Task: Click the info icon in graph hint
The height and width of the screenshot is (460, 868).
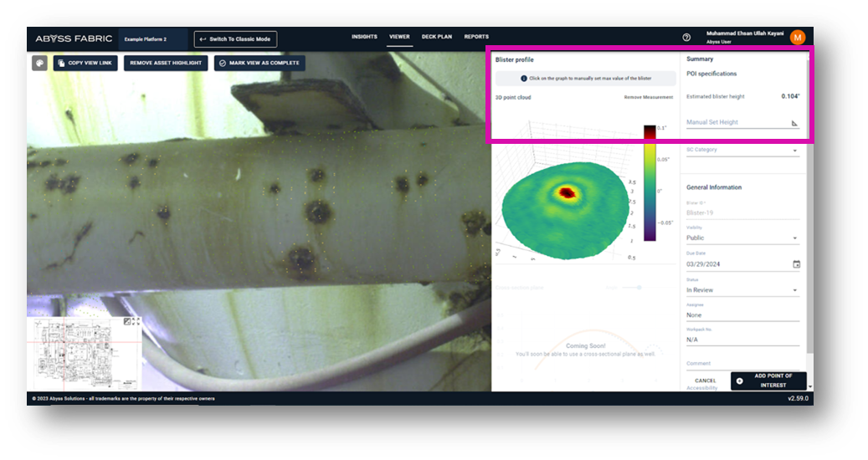Action: [x=524, y=78]
